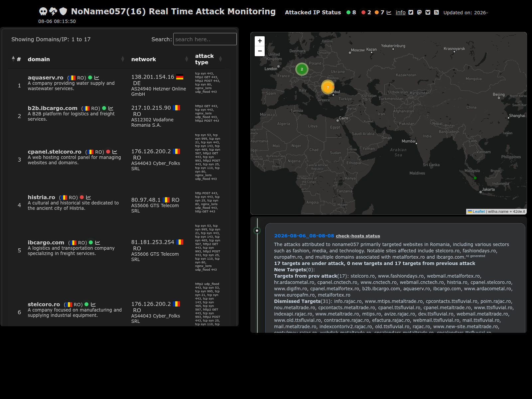Click the red status dot showing 2
This screenshot has width=532, height=399.
pos(363,12)
